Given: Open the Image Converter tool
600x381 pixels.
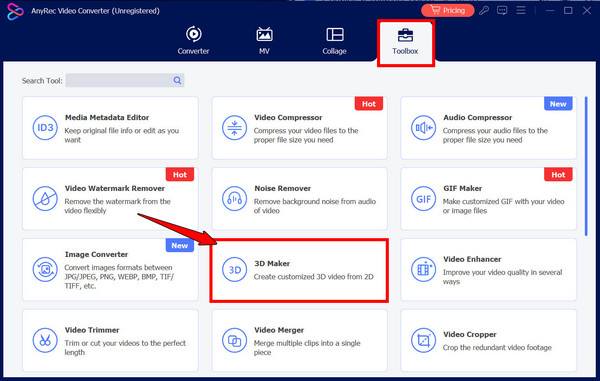Looking at the screenshot, I should click(x=110, y=270).
